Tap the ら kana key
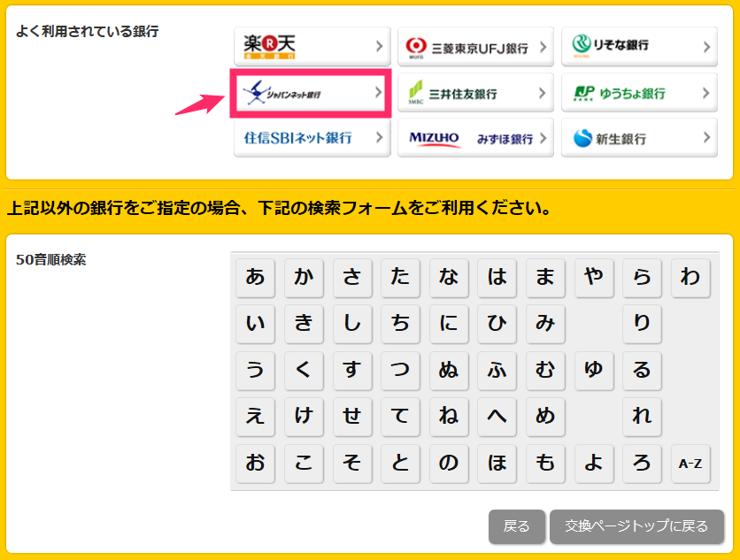Screen dimensions: 740x560 [643, 278]
